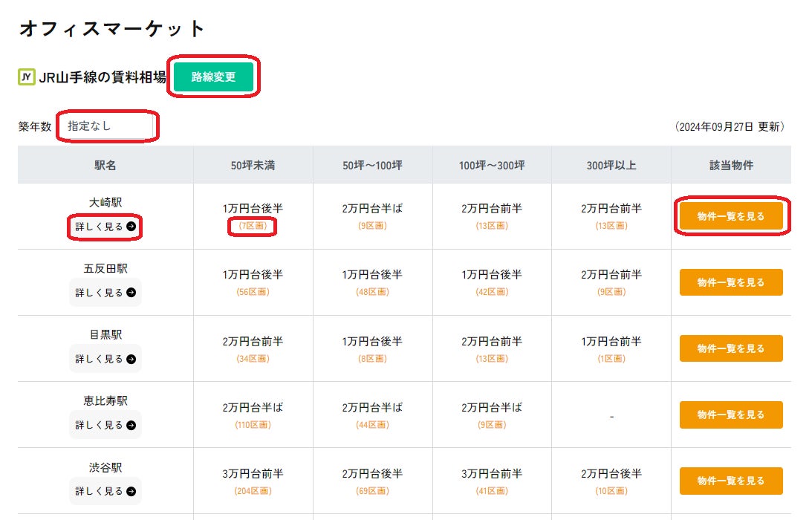This screenshot has height=520, width=812.
Task: View 五反田駅 property list button
Action: 731,282
